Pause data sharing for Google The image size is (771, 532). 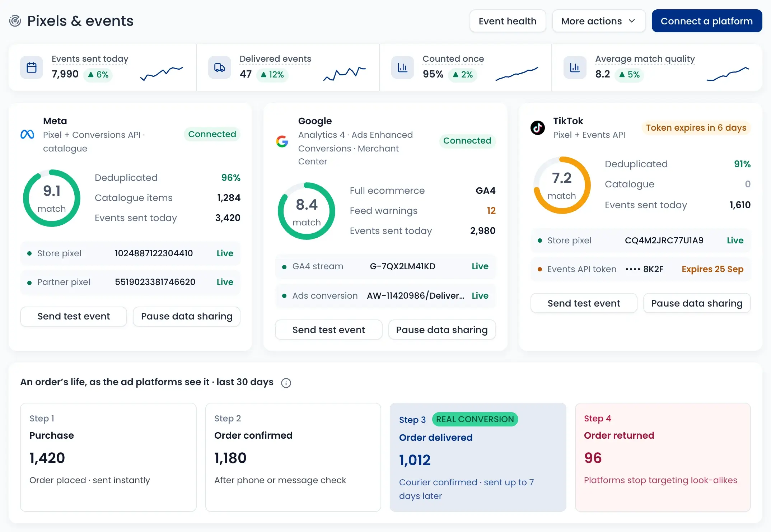pos(442,330)
